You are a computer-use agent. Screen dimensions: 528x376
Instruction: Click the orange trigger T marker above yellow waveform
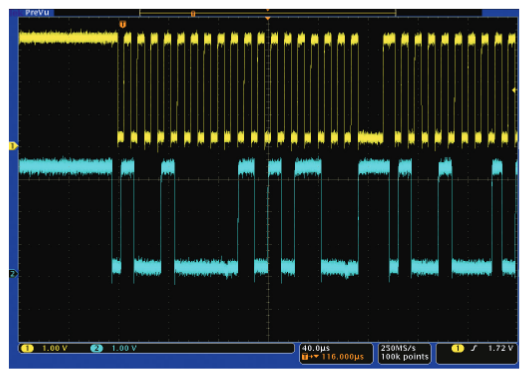[x=123, y=24]
